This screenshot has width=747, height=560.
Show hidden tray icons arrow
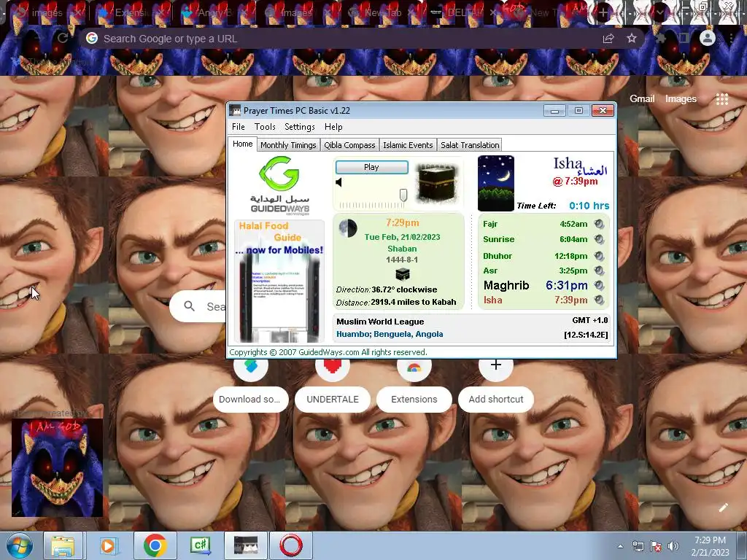click(x=620, y=546)
